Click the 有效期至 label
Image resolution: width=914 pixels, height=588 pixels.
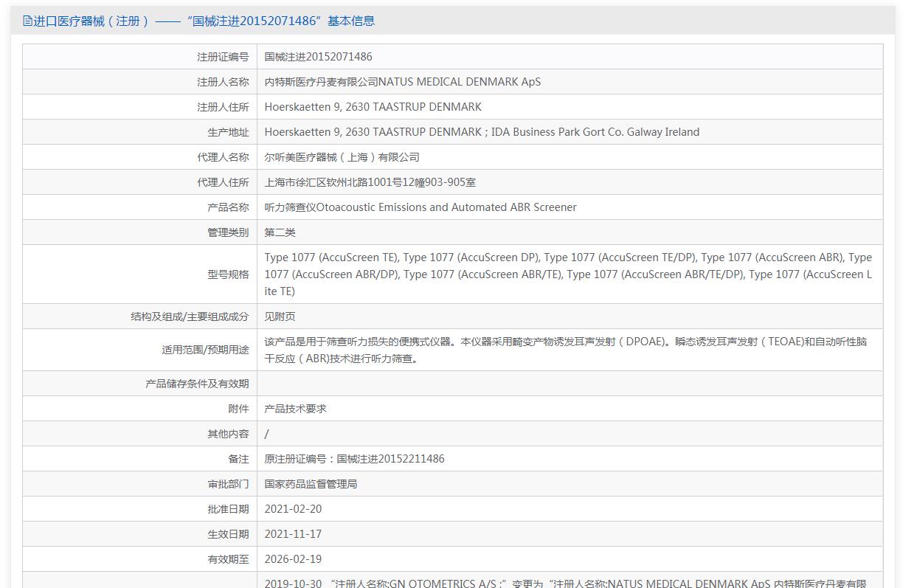click(x=228, y=559)
